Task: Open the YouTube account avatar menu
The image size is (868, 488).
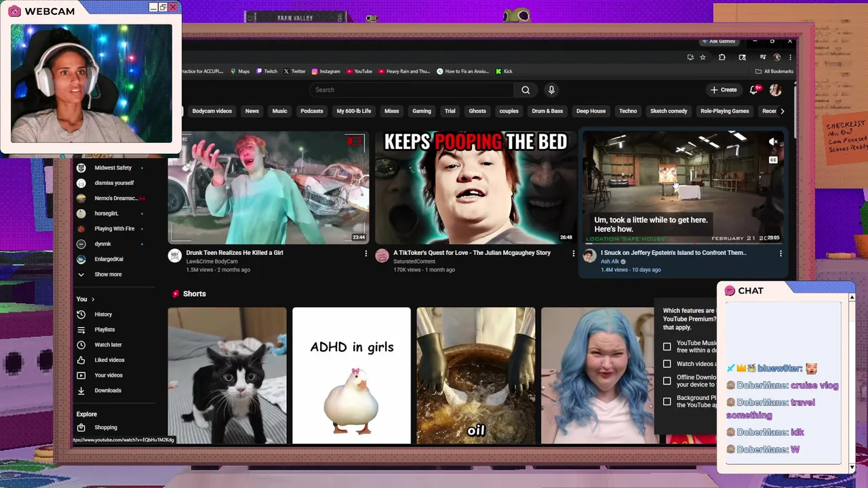Action: click(775, 89)
